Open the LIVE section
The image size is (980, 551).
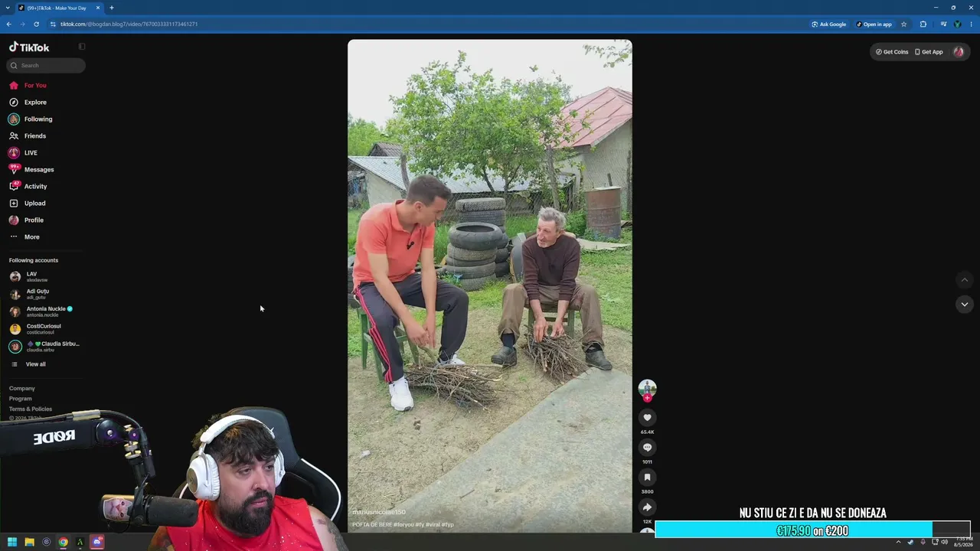pos(31,153)
